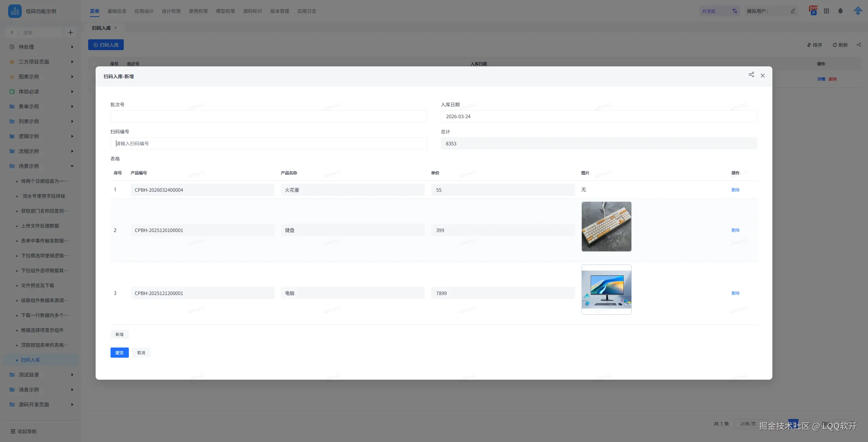Click the share icon in dialog header
868x442 pixels.
pyautogui.click(x=751, y=75)
